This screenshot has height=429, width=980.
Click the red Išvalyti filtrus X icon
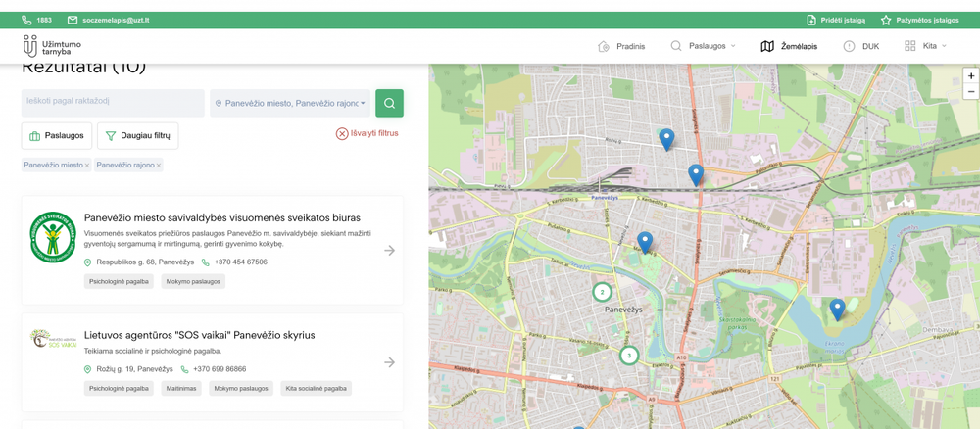pyautogui.click(x=342, y=133)
